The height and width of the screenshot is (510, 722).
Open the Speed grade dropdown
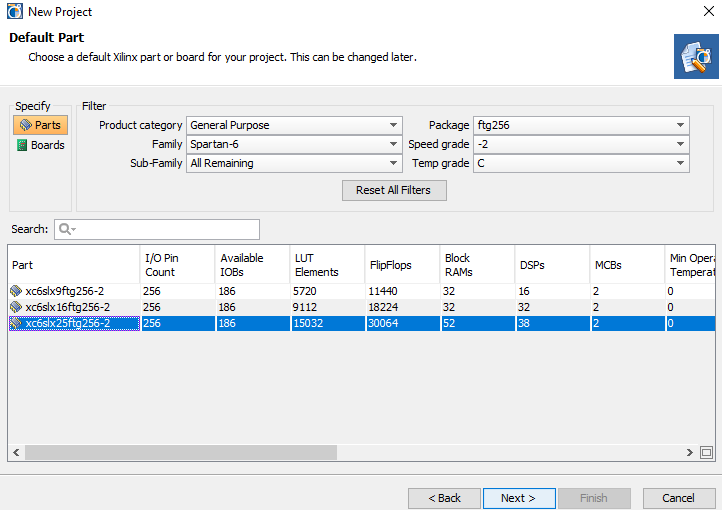[581, 144]
